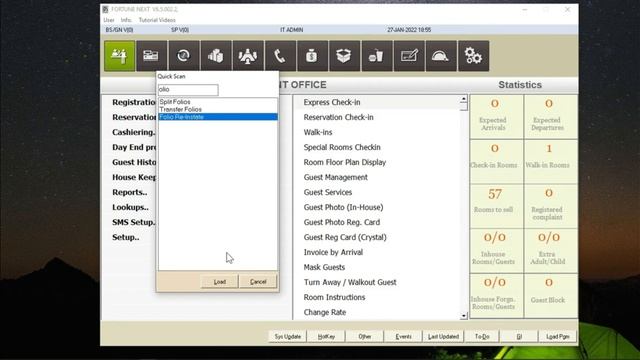This screenshot has height=360, width=640.
Task: Open Invoice by Arrival
Action: click(333, 252)
